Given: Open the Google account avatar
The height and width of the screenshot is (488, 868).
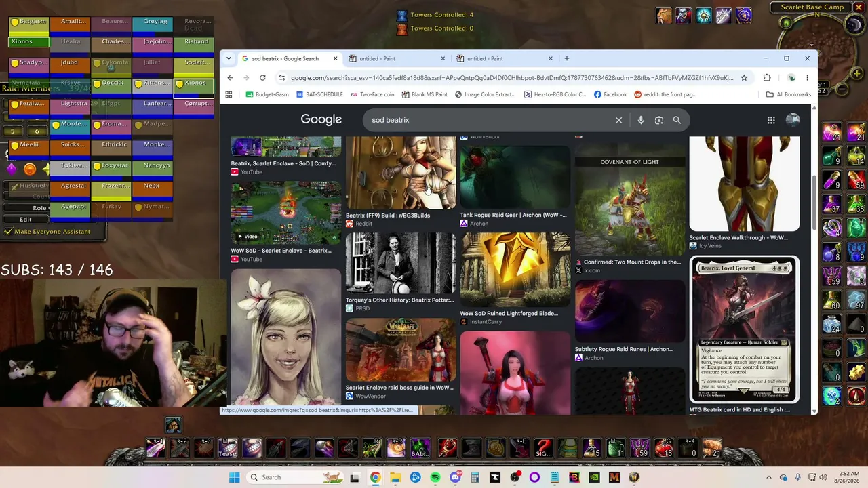Looking at the screenshot, I should [x=793, y=120].
